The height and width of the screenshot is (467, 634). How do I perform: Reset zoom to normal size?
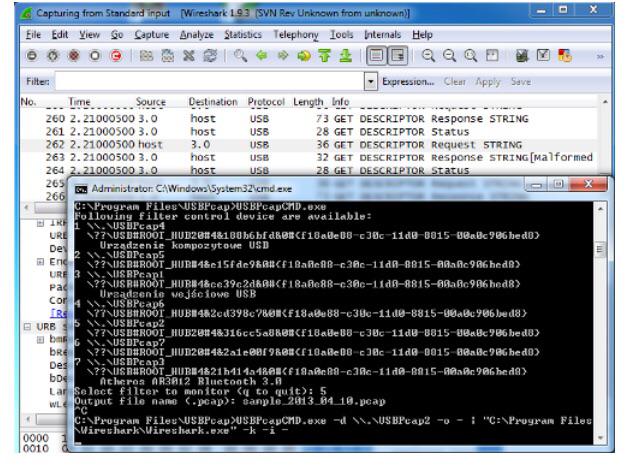[x=471, y=55]
